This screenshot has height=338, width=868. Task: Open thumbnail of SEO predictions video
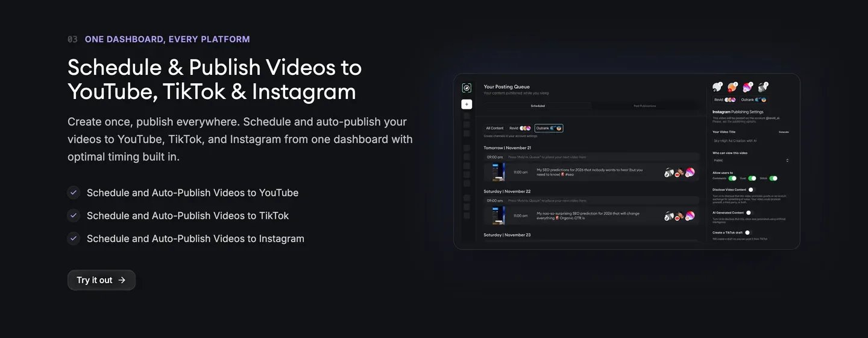(498, 172)
